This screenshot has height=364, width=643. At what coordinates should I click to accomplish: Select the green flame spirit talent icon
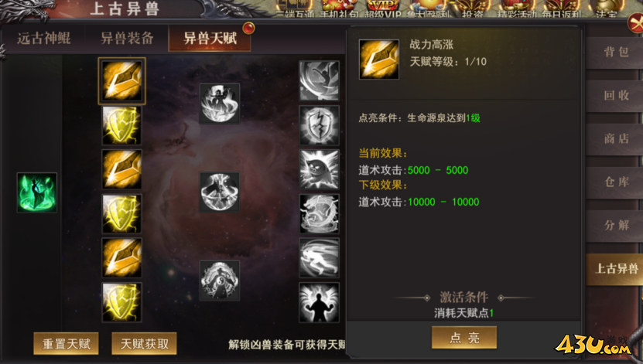[x=37, y=192]
